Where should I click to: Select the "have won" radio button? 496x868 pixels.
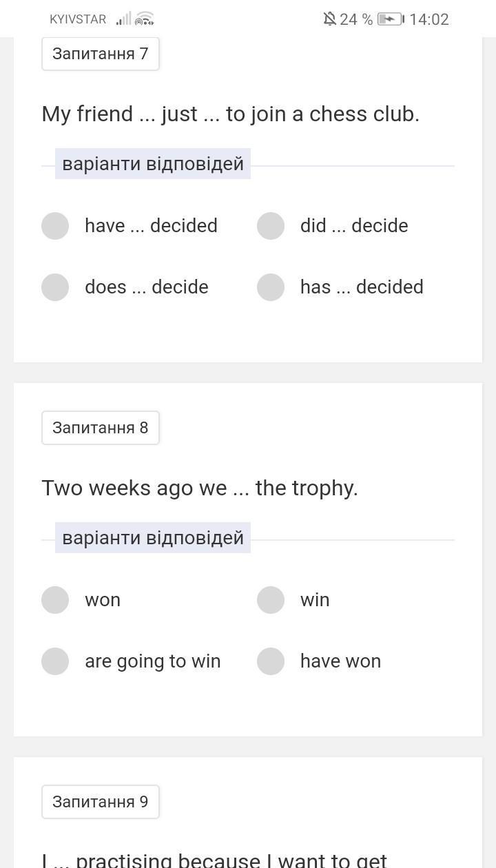point(271,661)
